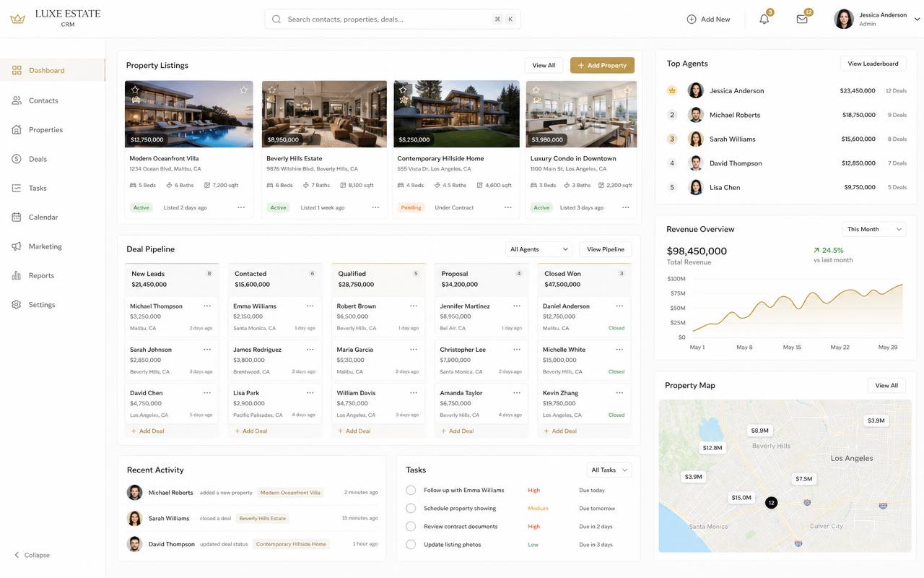Toggle the favorite star on the Beverly Hills Estate photo

tap(272, 90)
